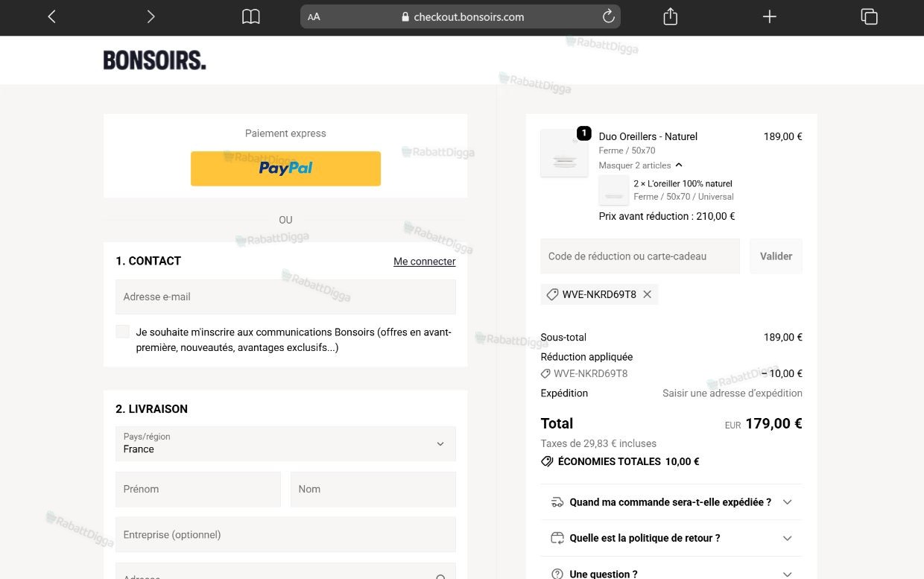The width and height of the screenshot is (924, 579).
Task: Click the 1. CONTACT section heading
Action: click(148, 261)
